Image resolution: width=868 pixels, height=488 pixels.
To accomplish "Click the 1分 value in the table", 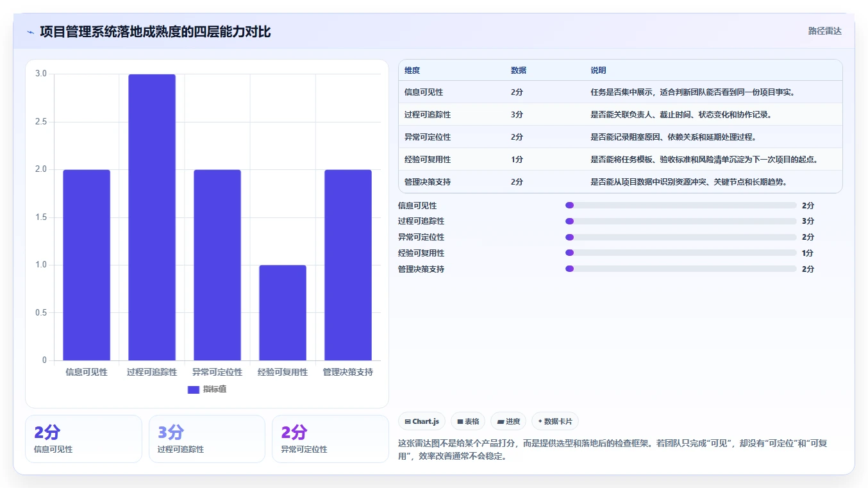I will coord(517,160).
